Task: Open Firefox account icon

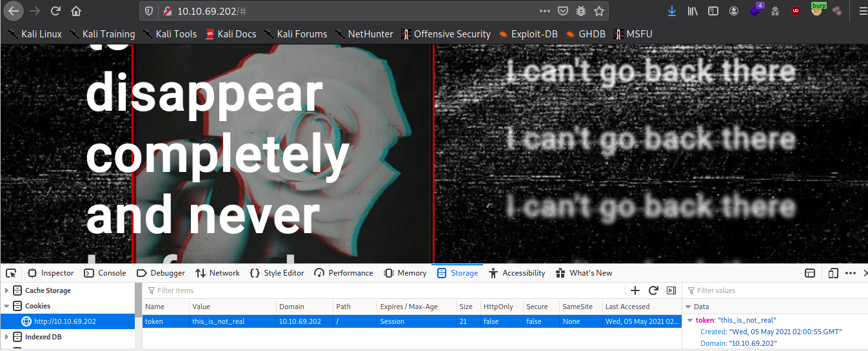Action: (734, 11)
